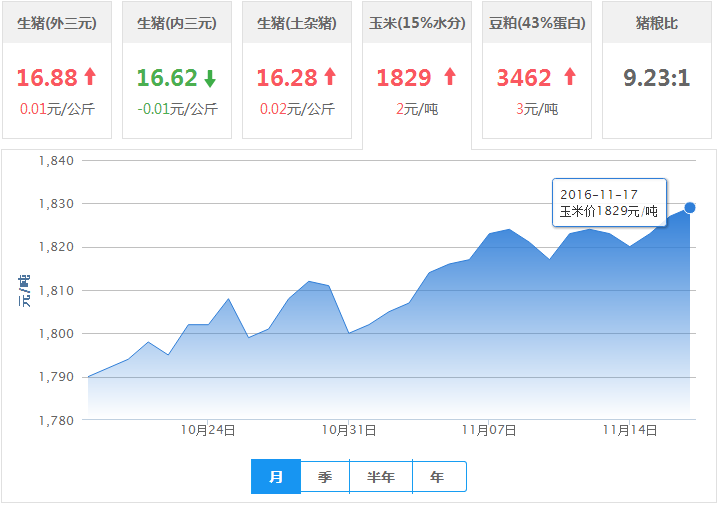Click the 1,800 y-axis label

tap(56, 333)
